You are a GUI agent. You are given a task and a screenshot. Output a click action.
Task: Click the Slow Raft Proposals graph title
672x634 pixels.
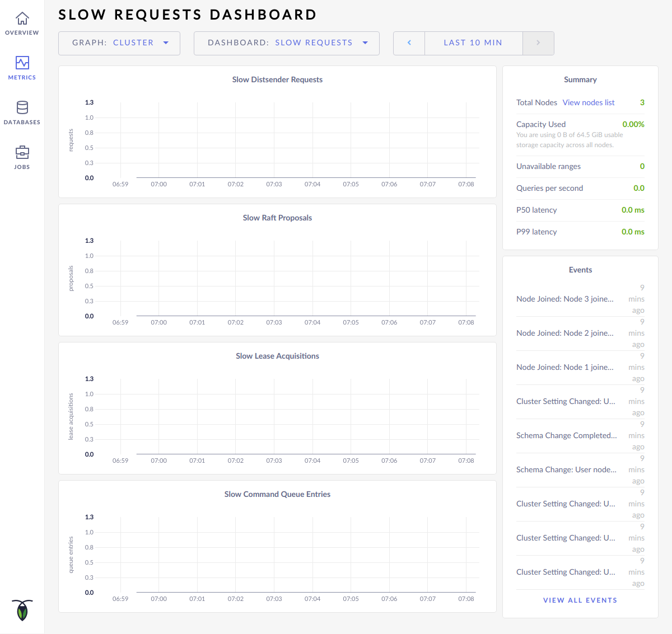click(277, 218)
